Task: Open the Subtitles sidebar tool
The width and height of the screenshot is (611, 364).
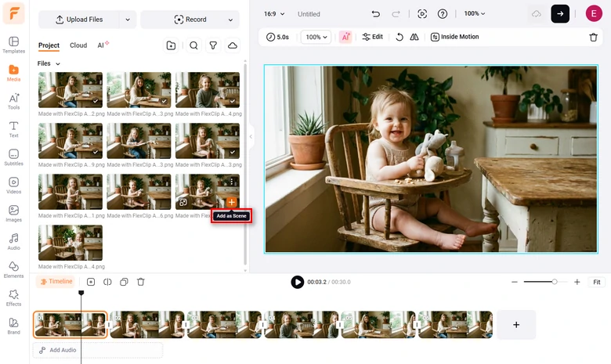Action: point(13,157)
